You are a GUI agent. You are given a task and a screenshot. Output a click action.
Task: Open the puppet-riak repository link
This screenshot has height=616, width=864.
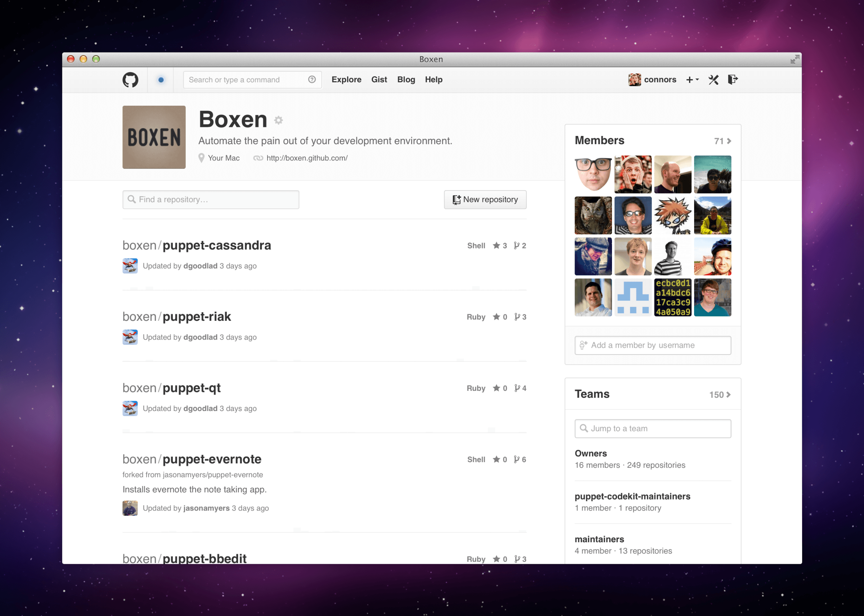click(196, 317)
